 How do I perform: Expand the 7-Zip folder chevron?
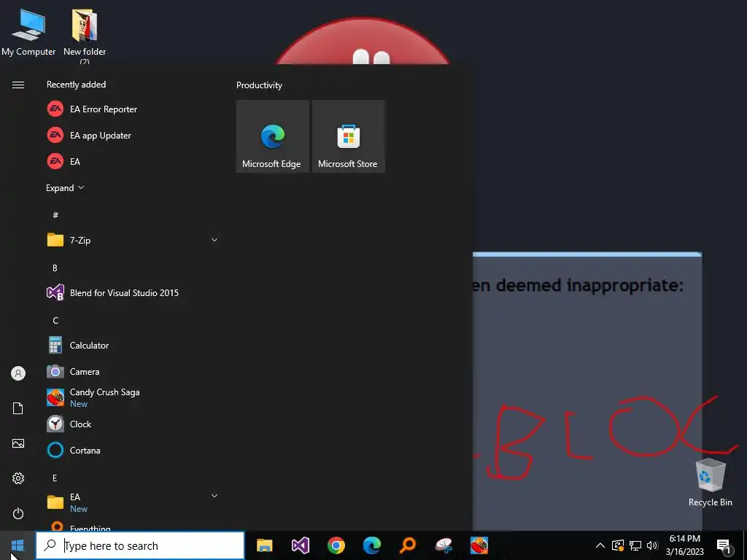click(x=214, y=239)
